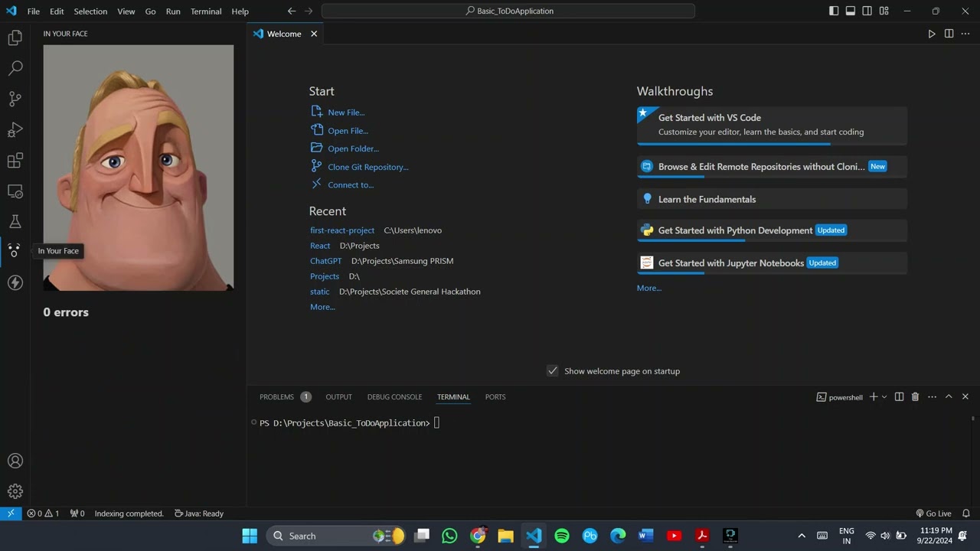Open Chrome from the Windows taskbar
Image resolution: width=980 pixels, height=551 pixels.
[x=478, y=536]
